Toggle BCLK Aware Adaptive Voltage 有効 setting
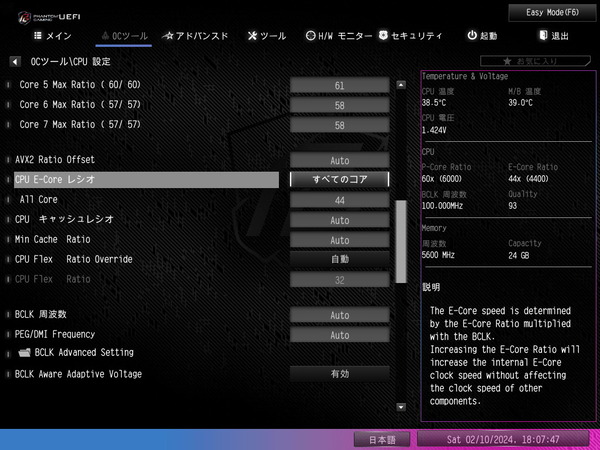600x450 pixels. click(x=339, y=374)
